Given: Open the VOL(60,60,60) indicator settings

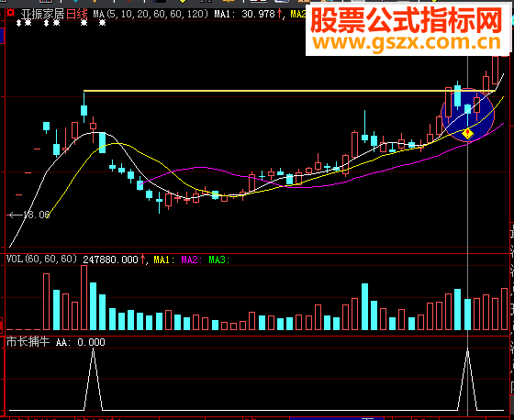Looking at the screenshot, I should [41, 260].
